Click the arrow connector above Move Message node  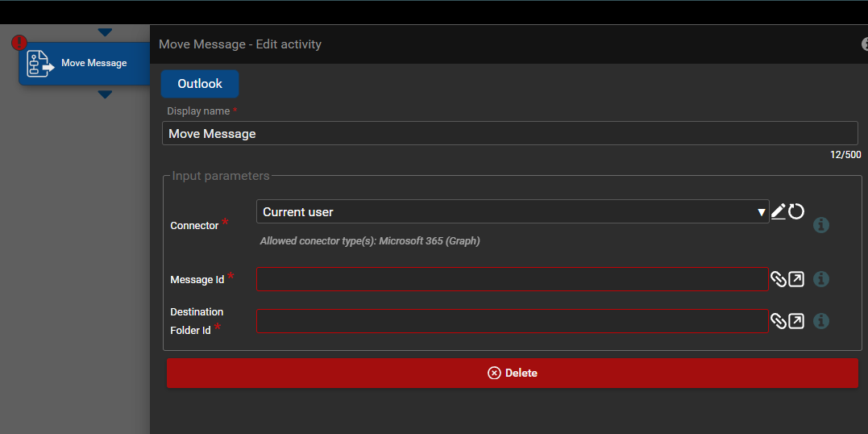(105, 33)
